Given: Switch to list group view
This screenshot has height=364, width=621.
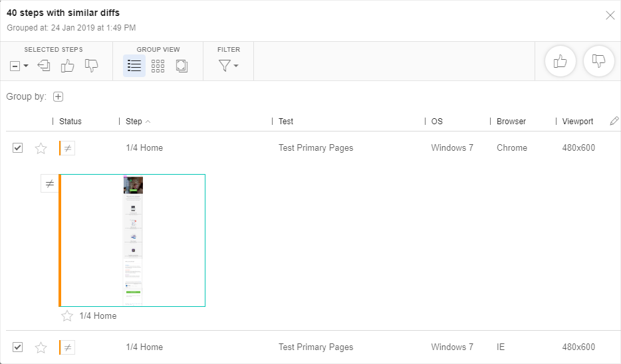Looking at the screenshot, I should (x=134, y=66).
